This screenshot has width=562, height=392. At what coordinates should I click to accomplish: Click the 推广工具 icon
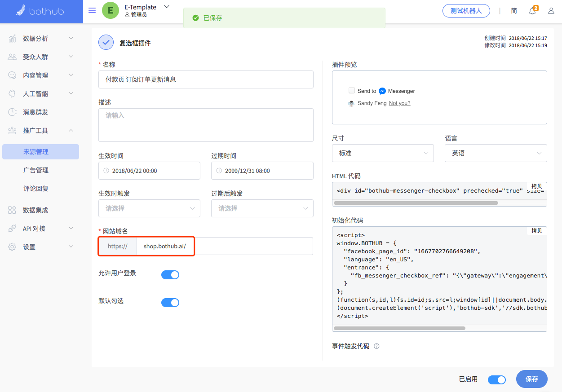[x=12, y=131]
